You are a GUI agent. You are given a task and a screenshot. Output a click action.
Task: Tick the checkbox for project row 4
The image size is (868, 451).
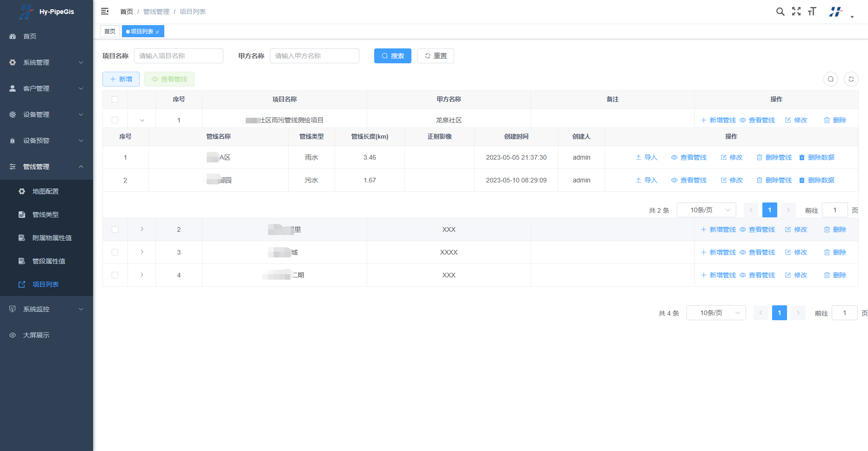(x=115, y=275)
